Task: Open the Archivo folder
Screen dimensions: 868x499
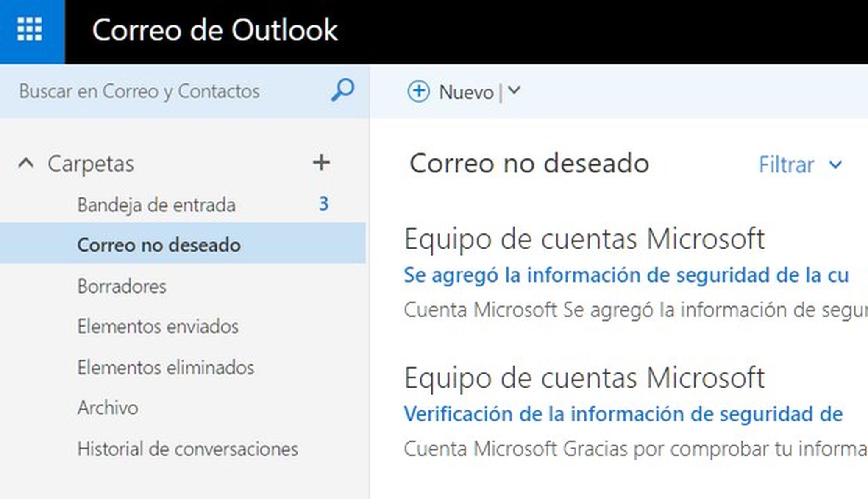Action: pos(108,408)
